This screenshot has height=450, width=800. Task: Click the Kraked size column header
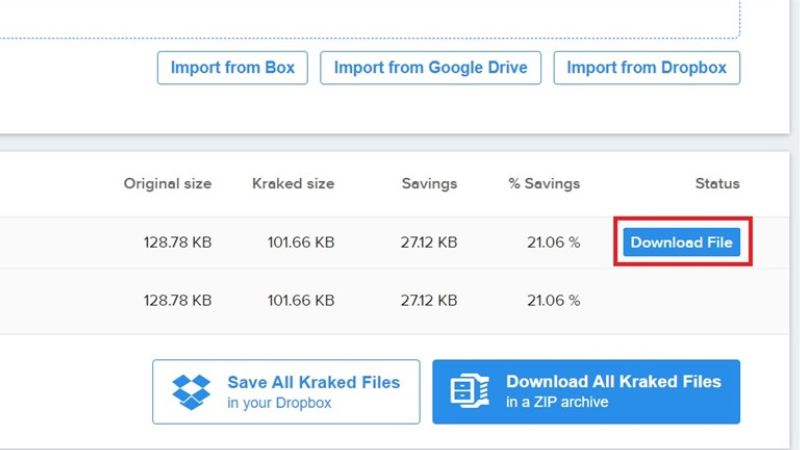coord(293,184)
